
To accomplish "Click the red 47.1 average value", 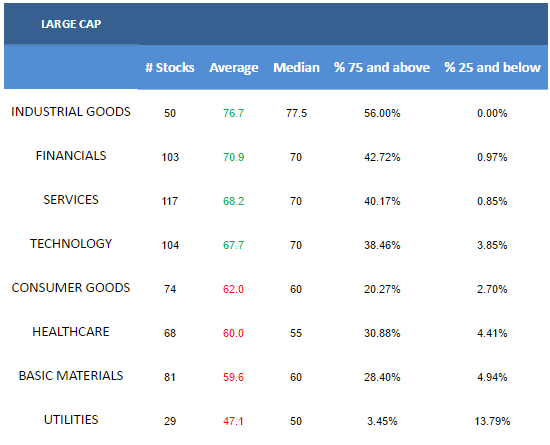I will (234, 421).
